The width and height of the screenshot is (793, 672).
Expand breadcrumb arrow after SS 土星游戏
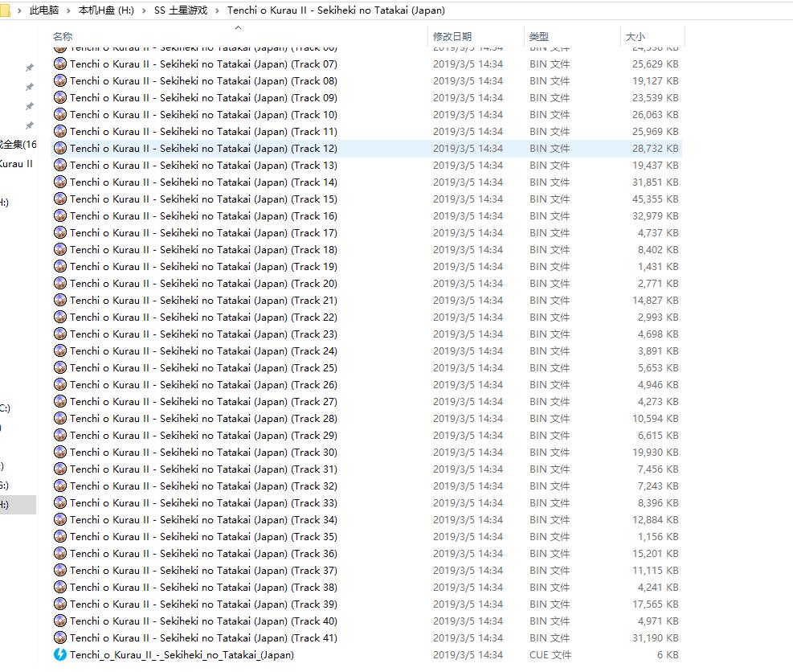point(217,10)
